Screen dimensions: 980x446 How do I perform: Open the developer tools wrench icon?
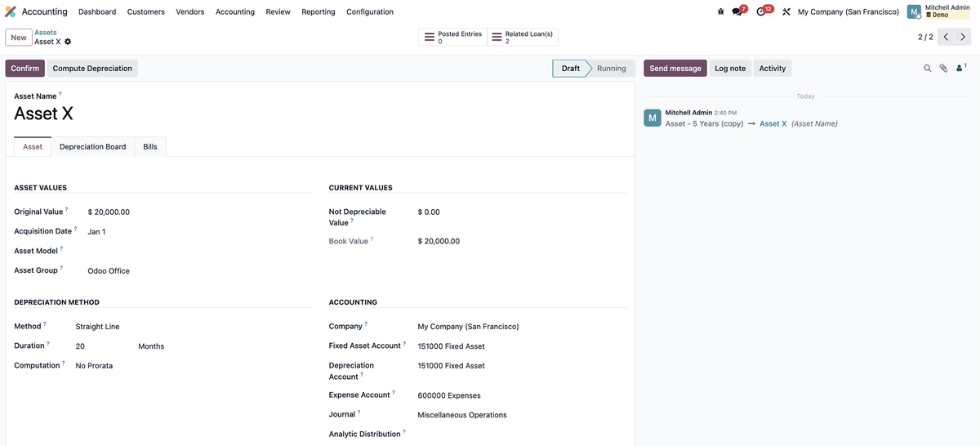point(786,11)
